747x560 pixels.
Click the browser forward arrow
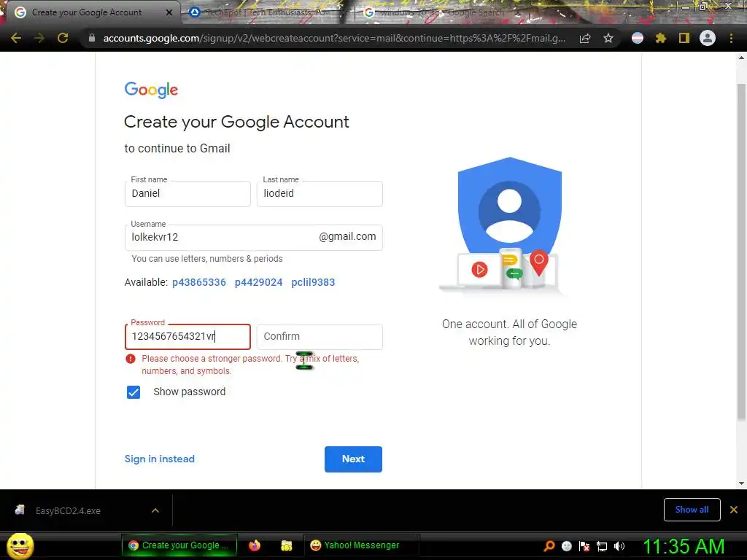[39, 38]
